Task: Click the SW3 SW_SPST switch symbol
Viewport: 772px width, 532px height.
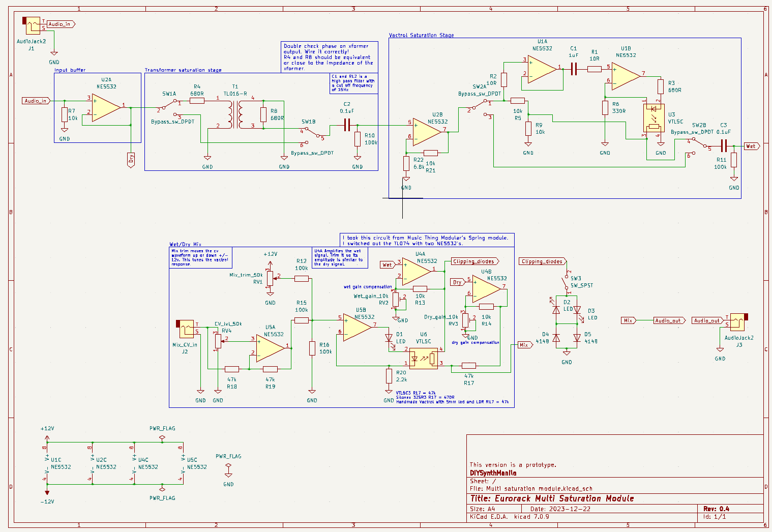Action: 567,282
